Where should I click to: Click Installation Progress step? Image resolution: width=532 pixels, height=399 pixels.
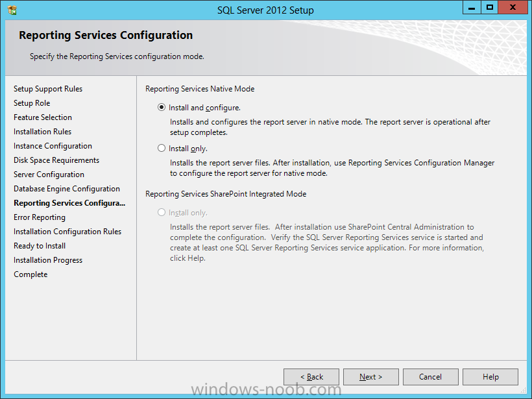(x=48, y=260)
